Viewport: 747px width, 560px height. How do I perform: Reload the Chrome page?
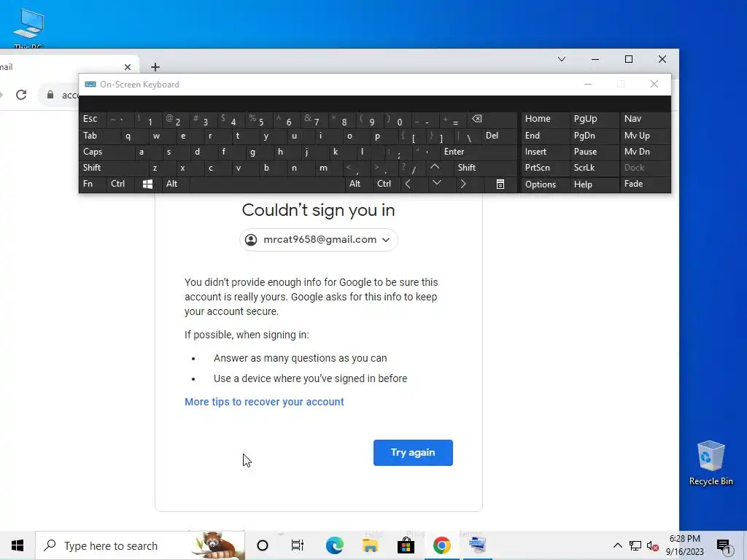pyautogui.click(x=21, y=95)
